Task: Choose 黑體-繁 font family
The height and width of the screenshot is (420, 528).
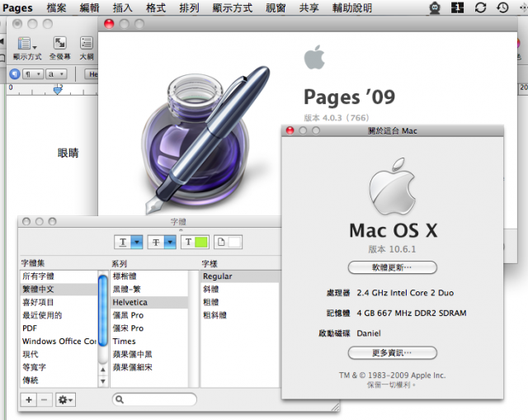Action: click(149, 289)
